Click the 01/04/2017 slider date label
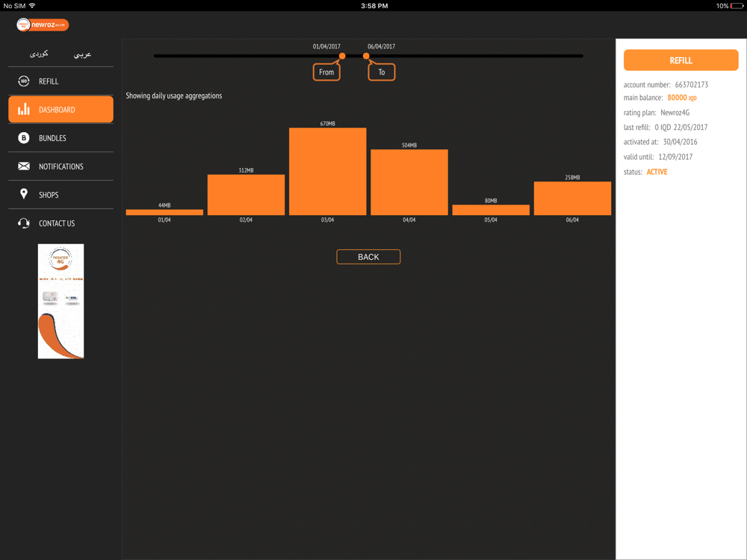747x560 pixels. [x=326, y=46]
